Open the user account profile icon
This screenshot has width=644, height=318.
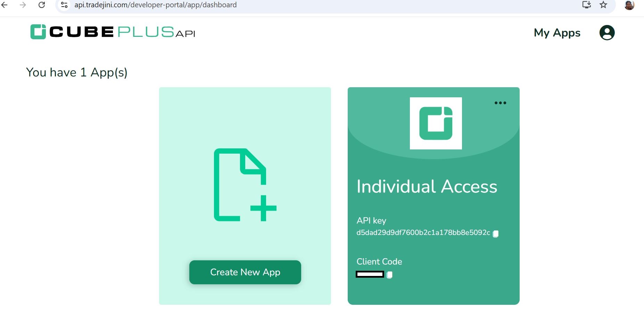pyautogui.click(x=607, y=33)
